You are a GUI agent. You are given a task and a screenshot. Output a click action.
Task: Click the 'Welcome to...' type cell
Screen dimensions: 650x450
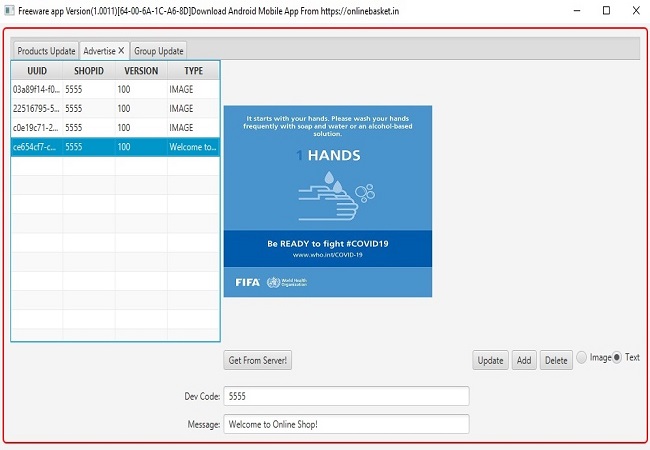pyautogui.click(x=193, y=147)
